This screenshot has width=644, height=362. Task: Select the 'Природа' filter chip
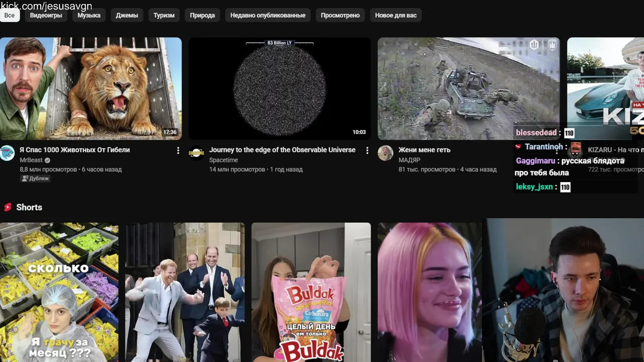202,15
